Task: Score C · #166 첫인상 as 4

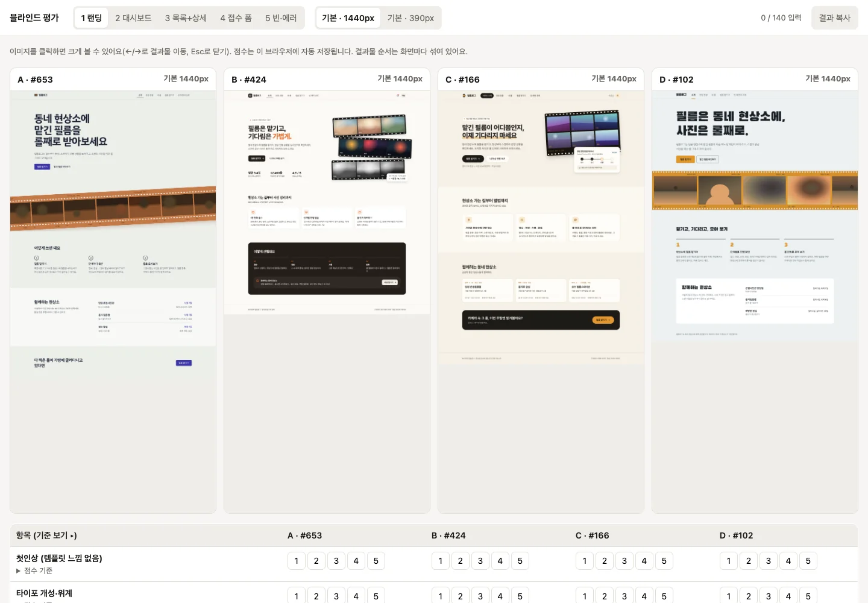Action: pyautogui.click(x=644, y=561)
